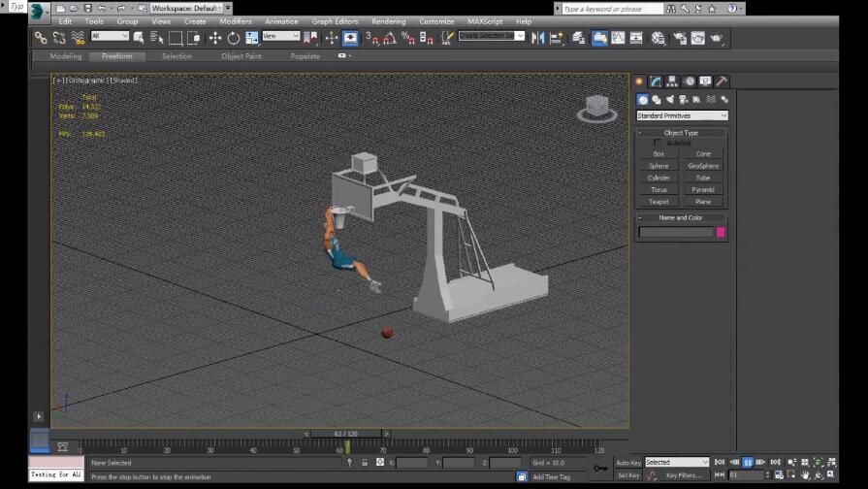Open the Schematic View toolbar icon
The image size is (868, 489).
(x=636, y=38)
